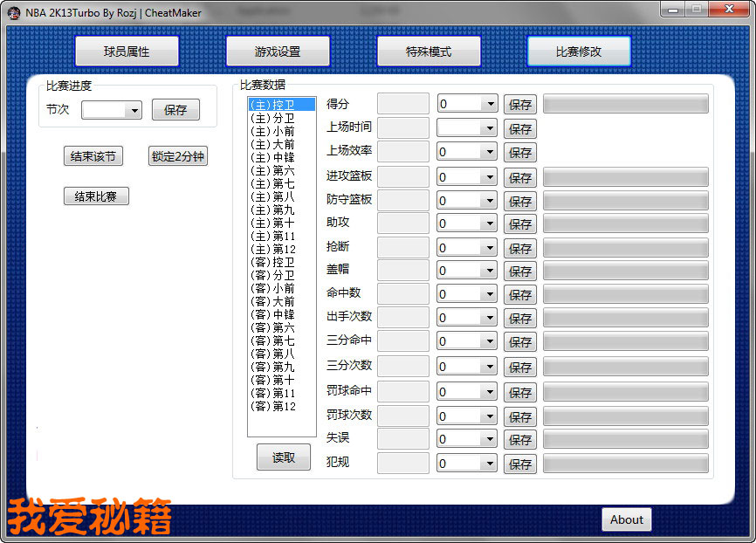This screenshot has height=543, width=756.
Task: Open the 游戏设置 tab
Action: (x=278, y=52)
